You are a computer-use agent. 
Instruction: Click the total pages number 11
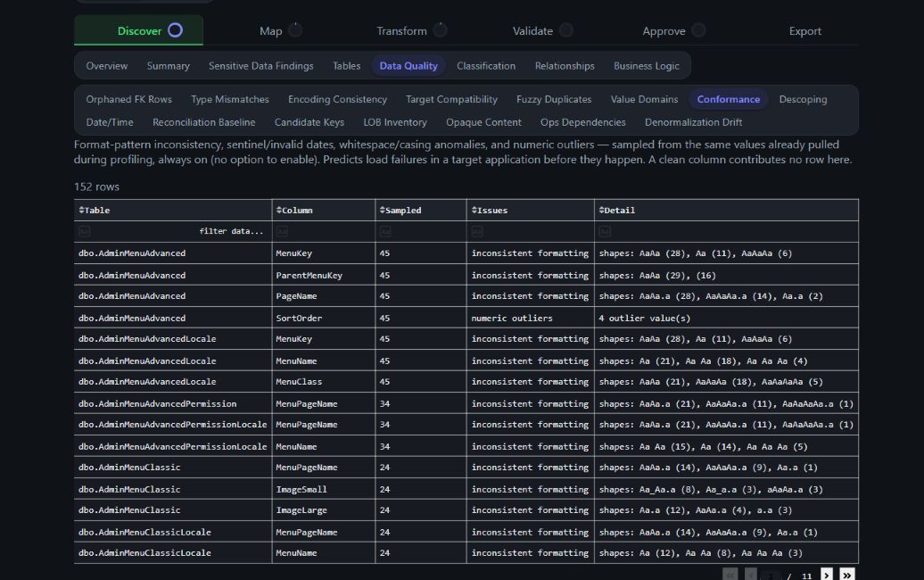coord(806,576)
